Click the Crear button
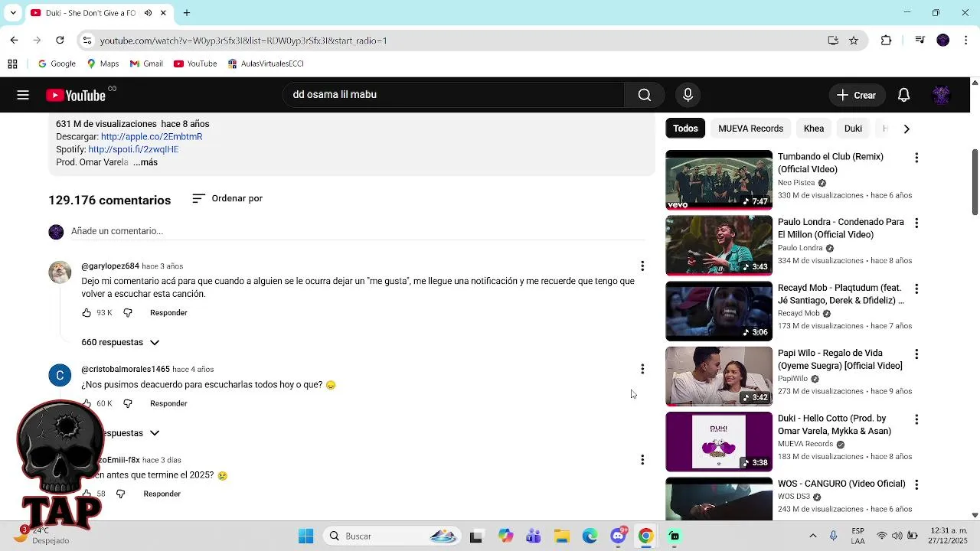The height and width of the screenshot is (551, 980). [x=856, y=95]
